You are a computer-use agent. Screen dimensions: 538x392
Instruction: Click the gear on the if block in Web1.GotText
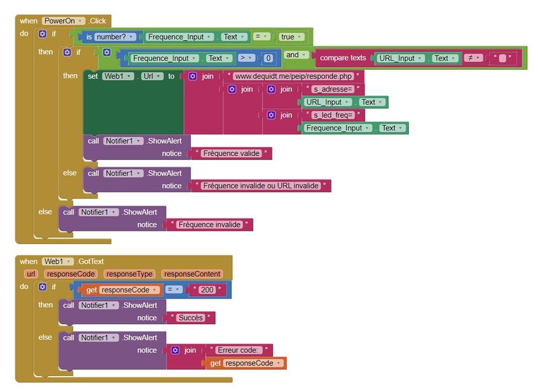click(43, 287)
